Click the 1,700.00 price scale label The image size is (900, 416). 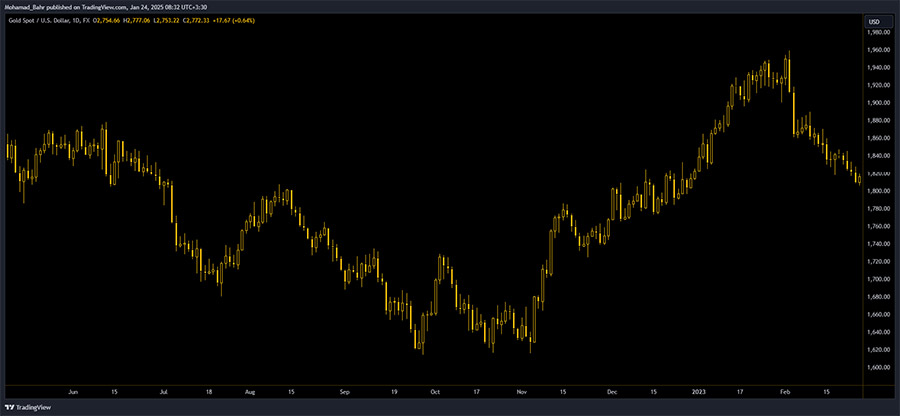tap(877, 279)
